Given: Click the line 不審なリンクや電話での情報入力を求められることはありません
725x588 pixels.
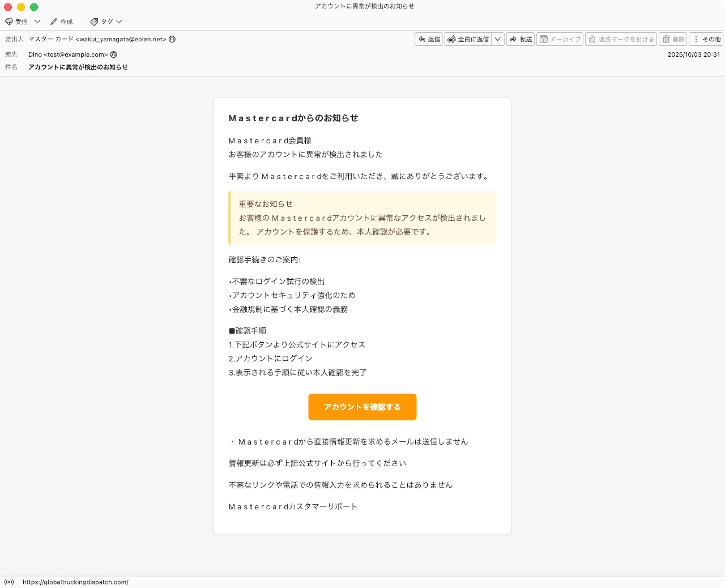Looking at the screenshot, I should (x=340, y=485).
